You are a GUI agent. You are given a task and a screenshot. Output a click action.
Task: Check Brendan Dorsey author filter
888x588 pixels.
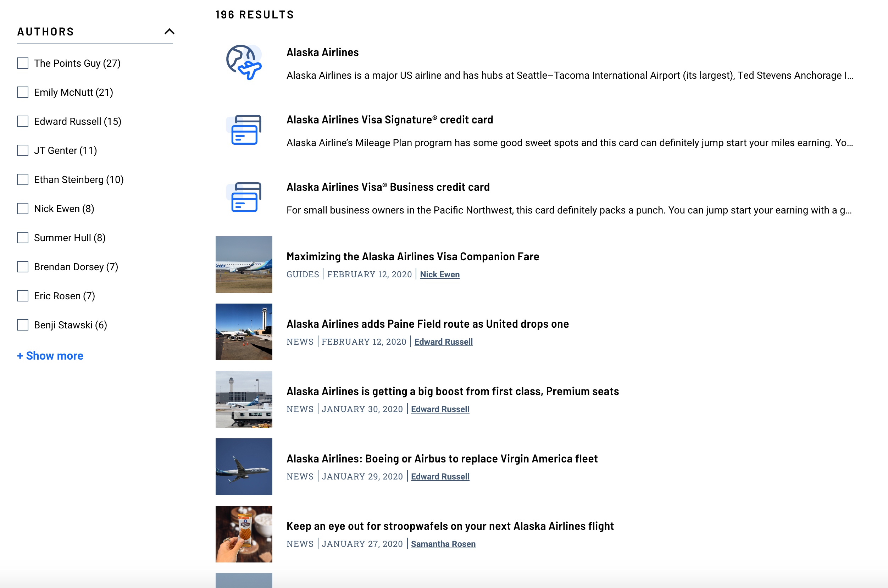point(22,267)
